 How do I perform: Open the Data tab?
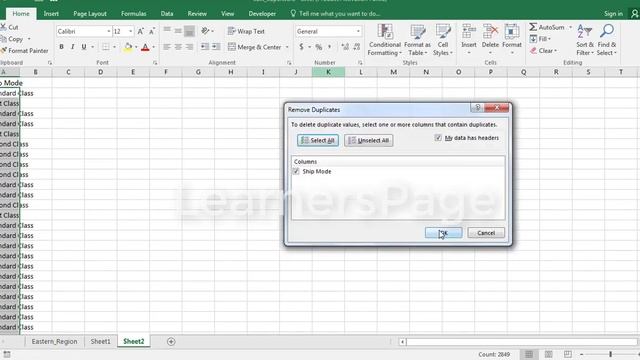pos(167,13)
